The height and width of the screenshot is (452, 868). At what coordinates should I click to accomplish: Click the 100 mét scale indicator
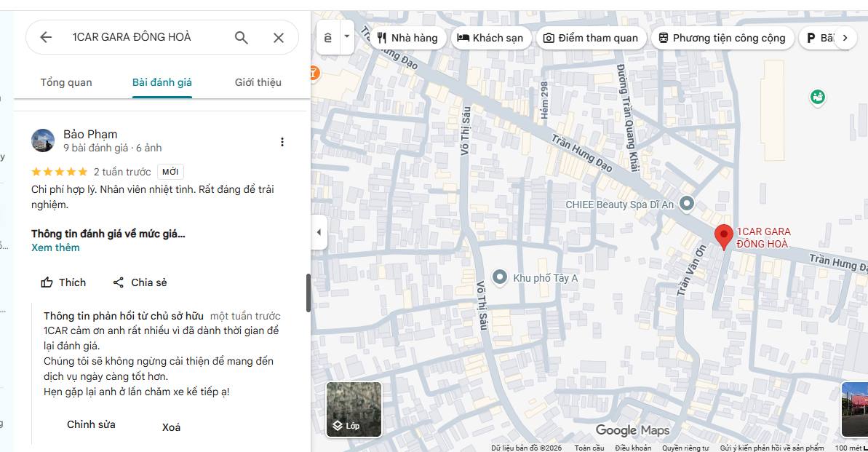pyautogui.click(x=851, y=448)
